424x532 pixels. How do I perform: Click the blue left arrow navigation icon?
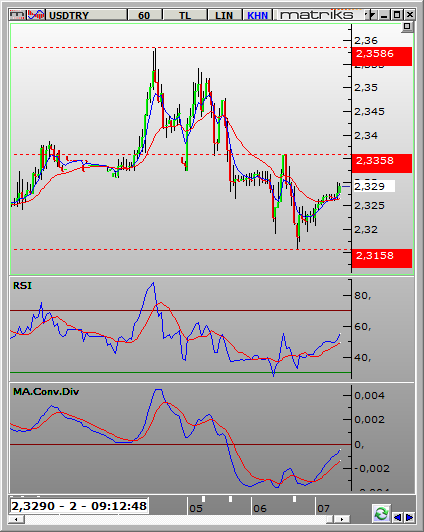click(397, 517)
